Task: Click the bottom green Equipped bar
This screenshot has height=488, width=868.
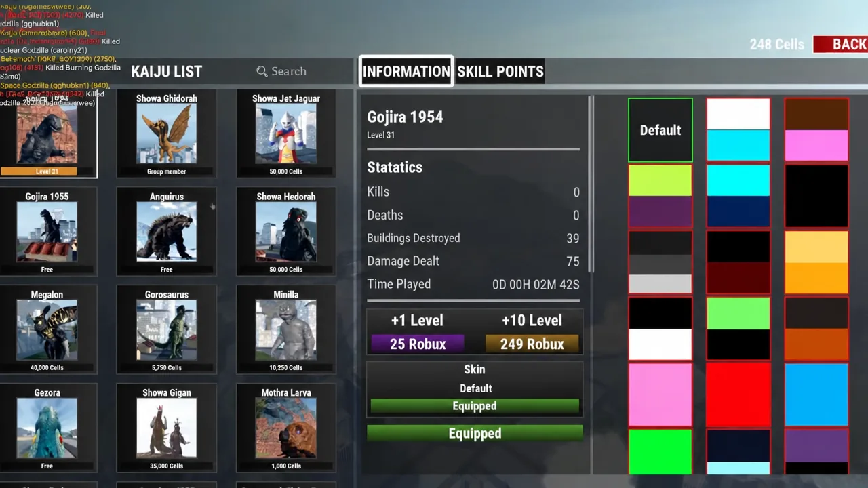Action: [475, 433]
